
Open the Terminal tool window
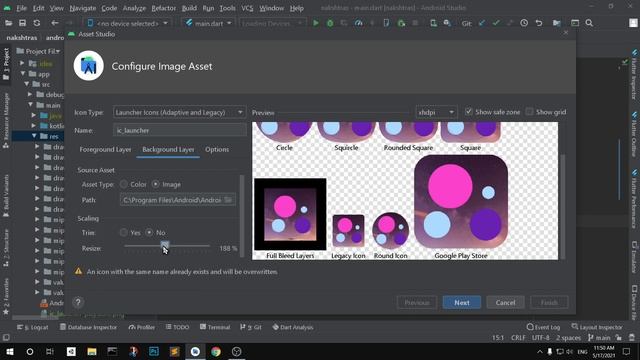pyautogui.click(x=215, y=327)
